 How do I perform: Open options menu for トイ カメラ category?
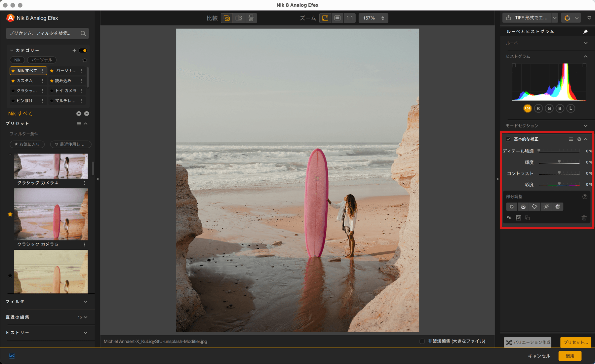coord(81,91)
